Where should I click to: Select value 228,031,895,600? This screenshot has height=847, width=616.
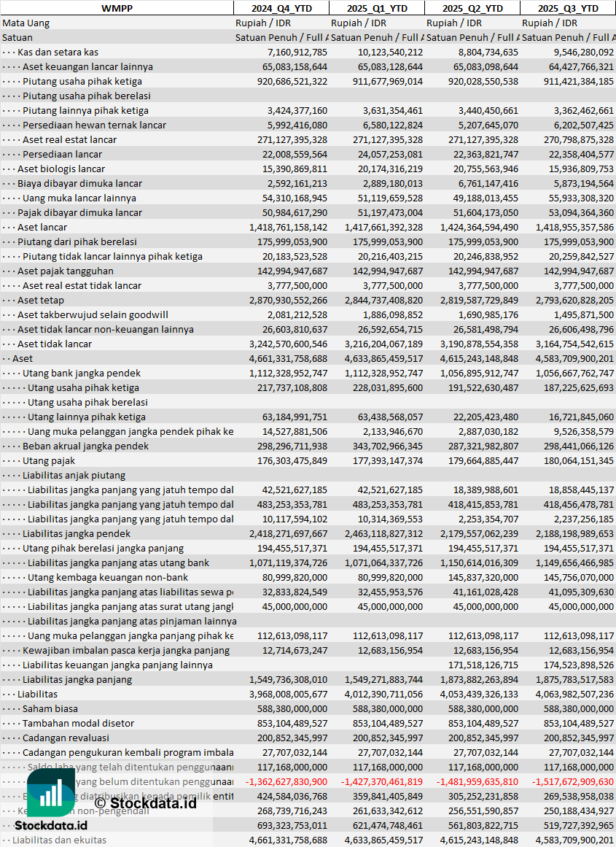[x=388, y=388]
